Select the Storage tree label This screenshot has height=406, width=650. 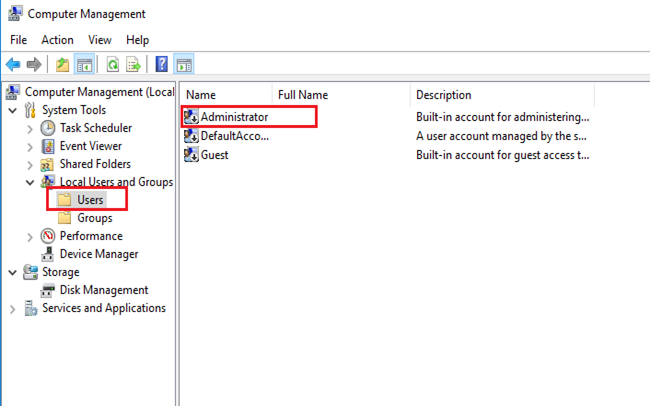[61, 272]
